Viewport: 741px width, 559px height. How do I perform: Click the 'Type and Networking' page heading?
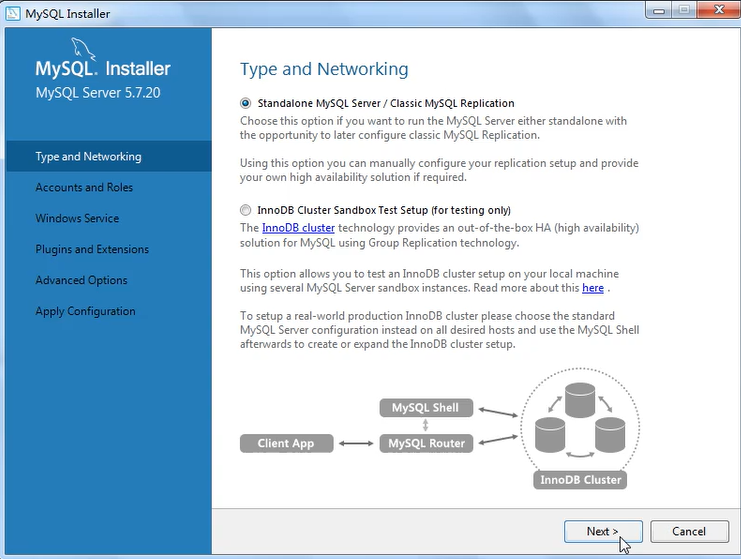(324, 69)
